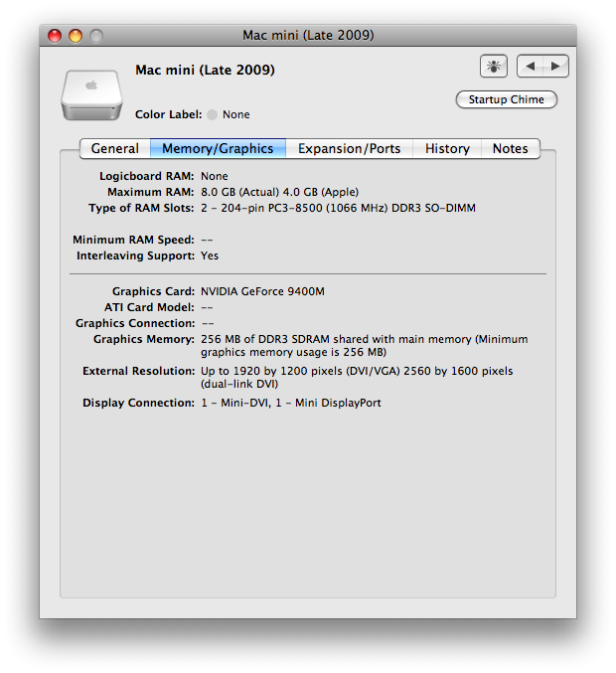The image size is (616, 673).
Task: Click the External Resolution label
Action: (x=138, y=371)
